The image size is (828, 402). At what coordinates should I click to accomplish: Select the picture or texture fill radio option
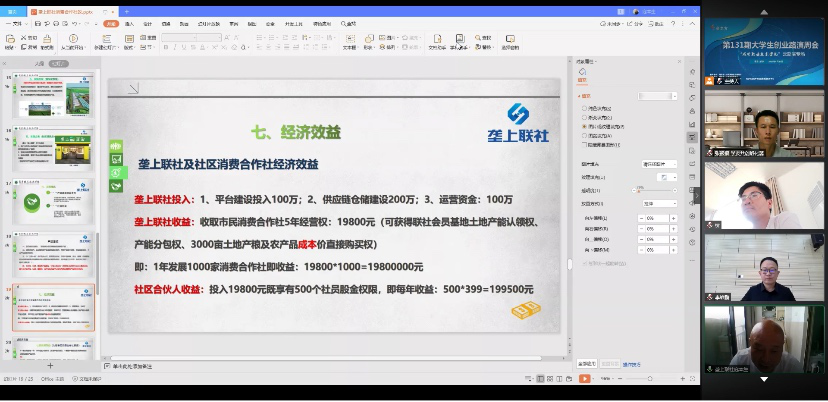584,127
